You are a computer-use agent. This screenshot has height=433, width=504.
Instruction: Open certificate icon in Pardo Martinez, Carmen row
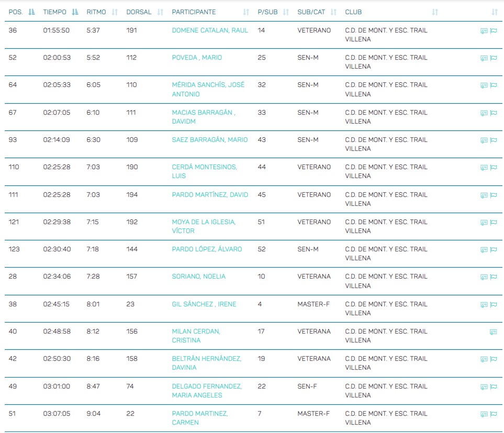(484, 414)
